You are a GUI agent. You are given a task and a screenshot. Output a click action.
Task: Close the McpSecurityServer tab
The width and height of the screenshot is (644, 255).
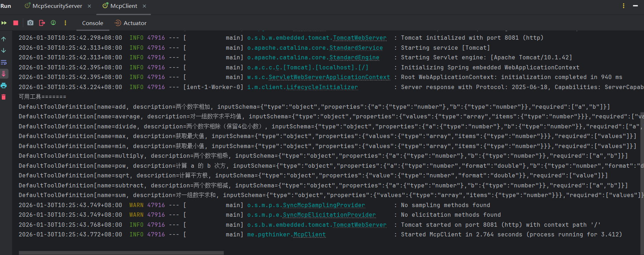(x=89, y=6)
